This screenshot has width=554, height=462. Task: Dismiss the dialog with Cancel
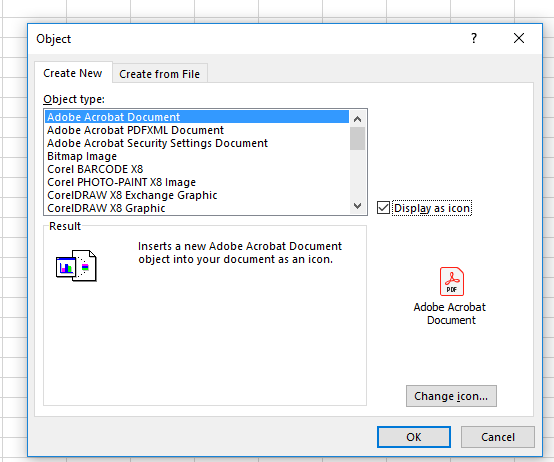[x=497, y=437]
